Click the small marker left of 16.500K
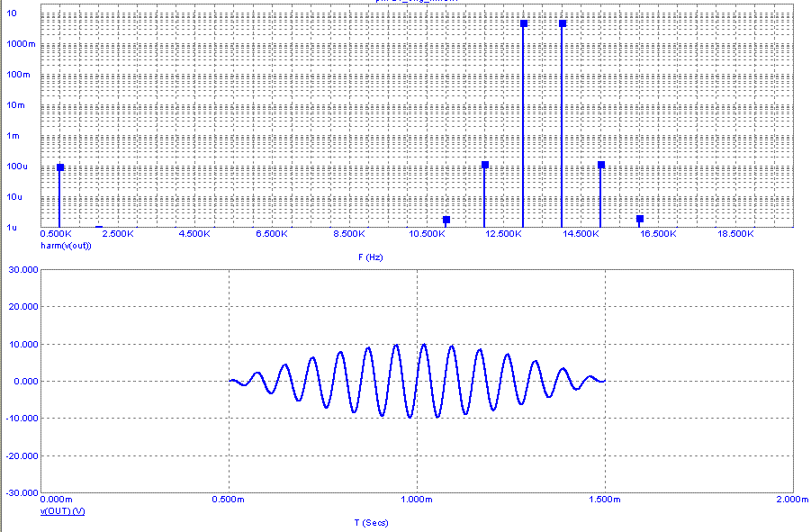Screen dimensions: 811x532 tap(640, 220)
